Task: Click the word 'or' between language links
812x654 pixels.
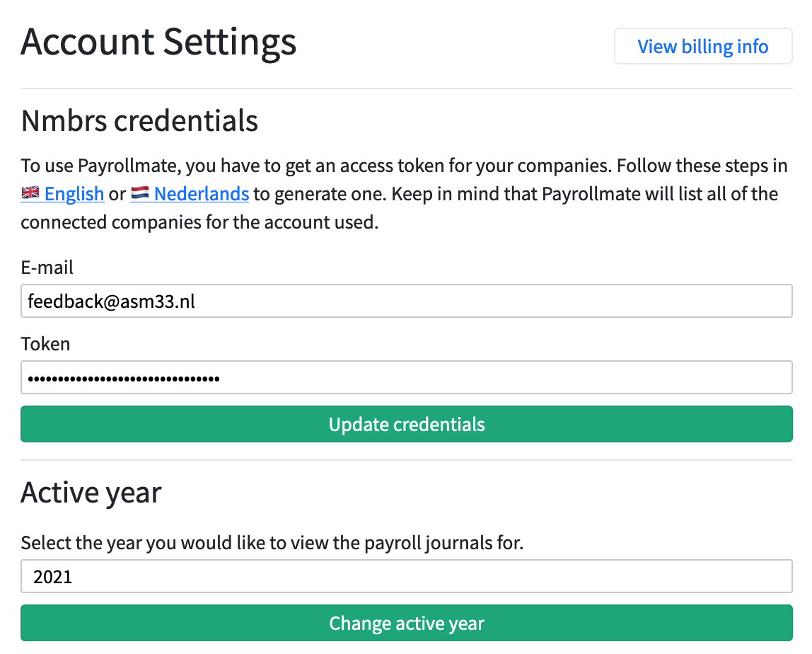Action: 117,194
